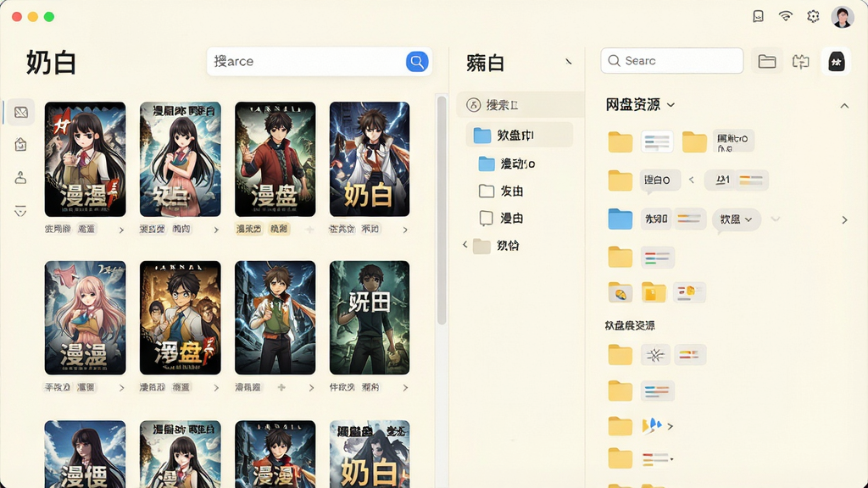This screenshot has width=868, height=488.
Task: Click the dark rounded icon at far right of toolbar
Action: (836, 61)
